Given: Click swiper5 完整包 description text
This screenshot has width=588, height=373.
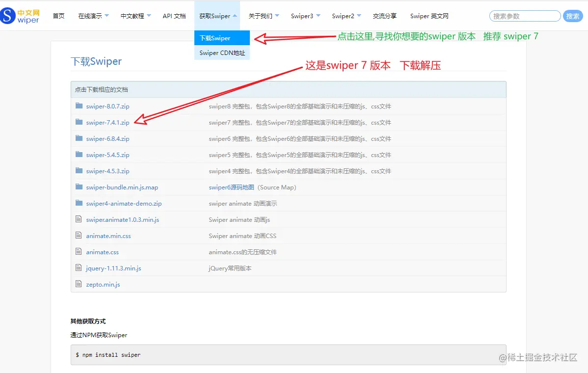Looking at the screenshot, I should point(299,155).
